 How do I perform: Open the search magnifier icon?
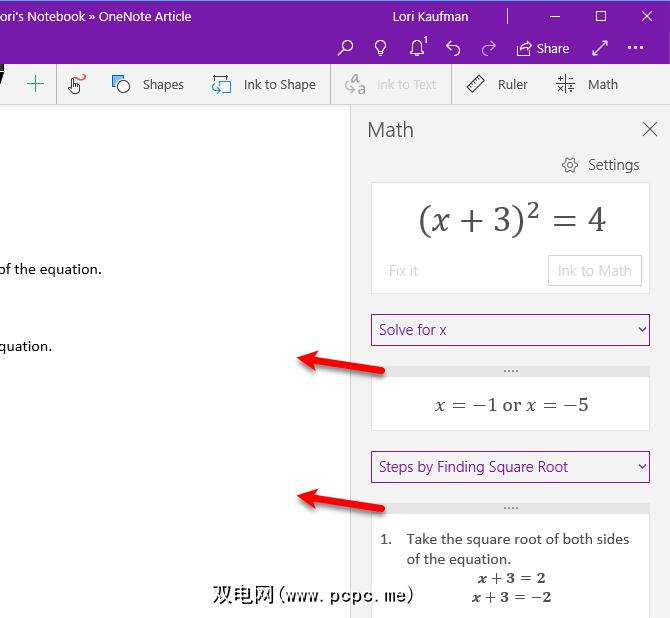click(345, 48)
